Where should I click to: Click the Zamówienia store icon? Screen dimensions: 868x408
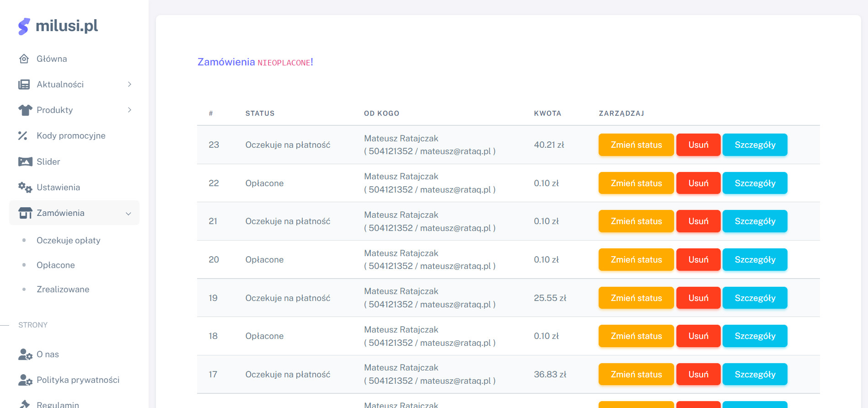[25, 213]
